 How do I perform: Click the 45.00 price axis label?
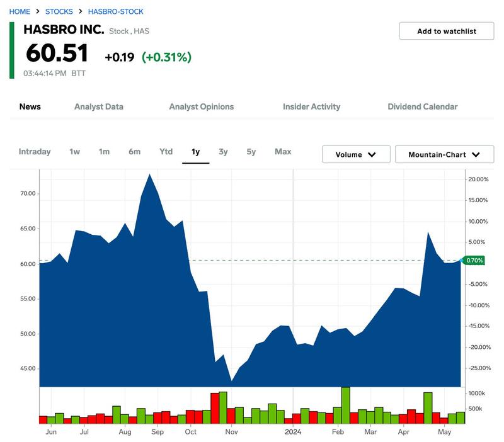click(28, 368)
